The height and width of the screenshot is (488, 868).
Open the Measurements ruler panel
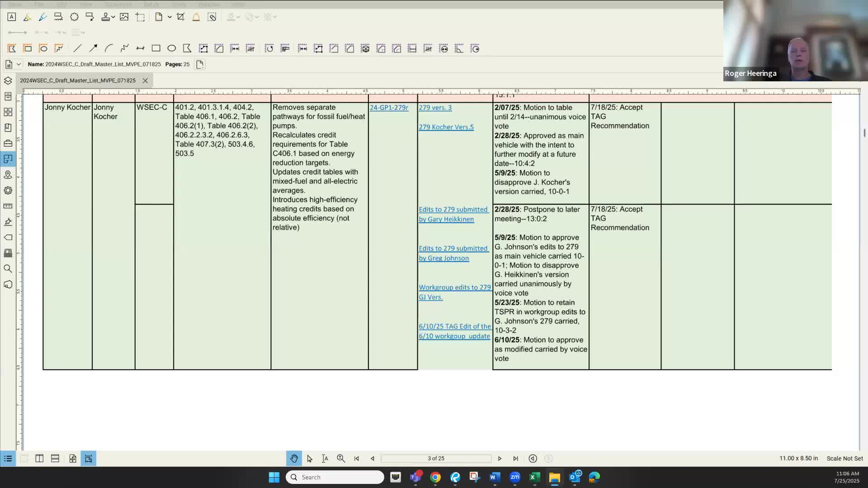8,206
